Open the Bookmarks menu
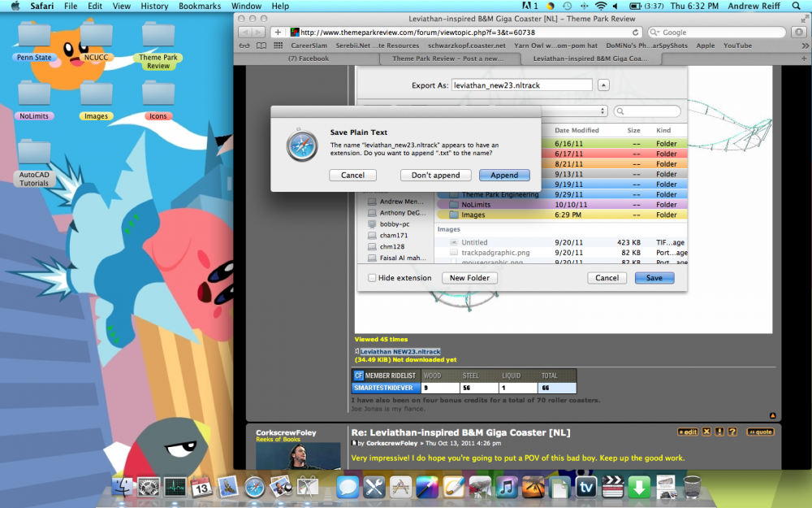Screen dimensions: 812x508 pyautogui.click(x=198, y=6)
